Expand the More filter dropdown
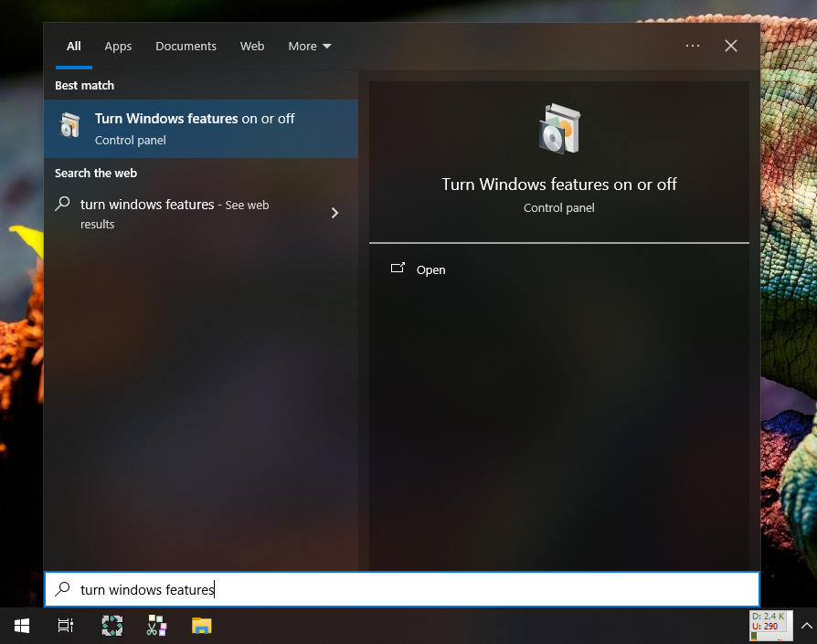The height and width of the screenshot is (644, 817). 309,46
